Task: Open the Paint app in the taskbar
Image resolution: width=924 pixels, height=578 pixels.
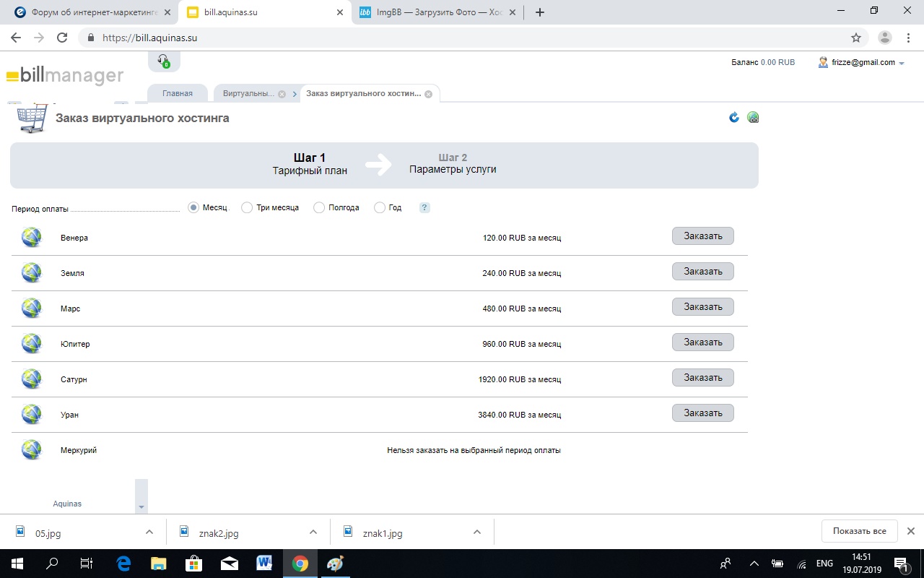Action: (x=335, y=564)
